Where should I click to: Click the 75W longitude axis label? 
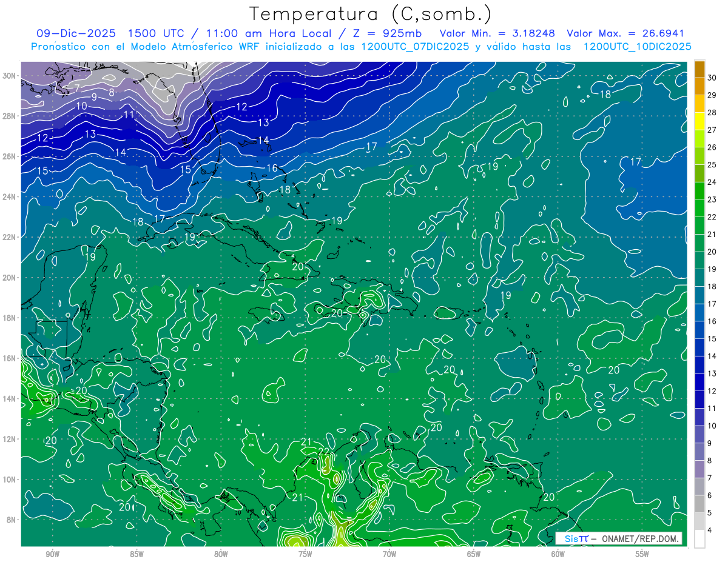click(305, 554)
